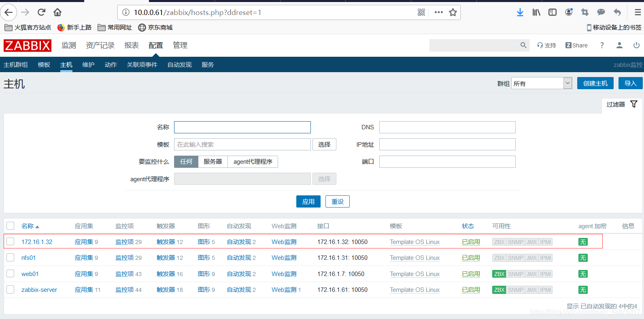Screen dimensions: 644x319
Task: Reload the page with refresh icon
Action: click(x=41, y=12)
